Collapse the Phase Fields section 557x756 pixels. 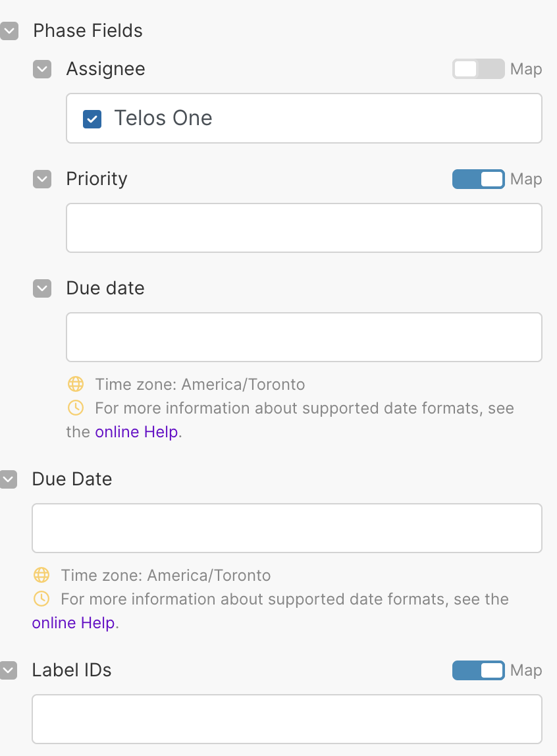pos(9,31)
